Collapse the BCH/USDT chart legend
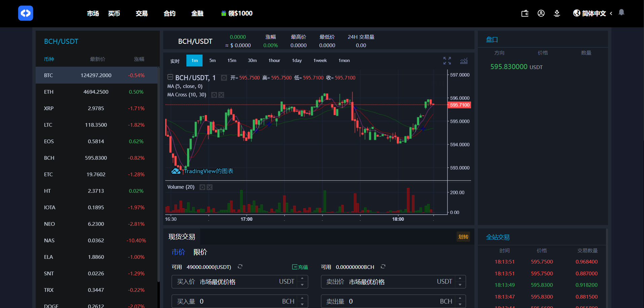Image resolution: width=644 pixels, height=308 pixels. coord(170,77)
